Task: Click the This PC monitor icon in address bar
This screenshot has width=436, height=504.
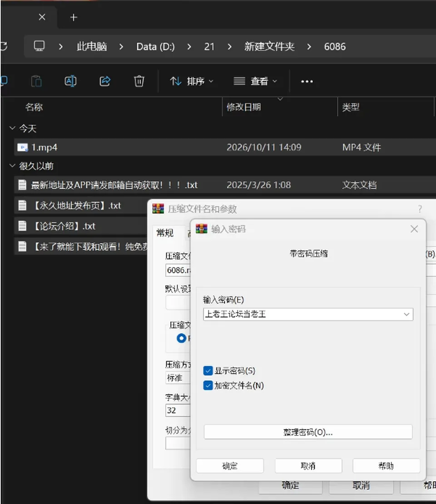Action: pos(39,46)
